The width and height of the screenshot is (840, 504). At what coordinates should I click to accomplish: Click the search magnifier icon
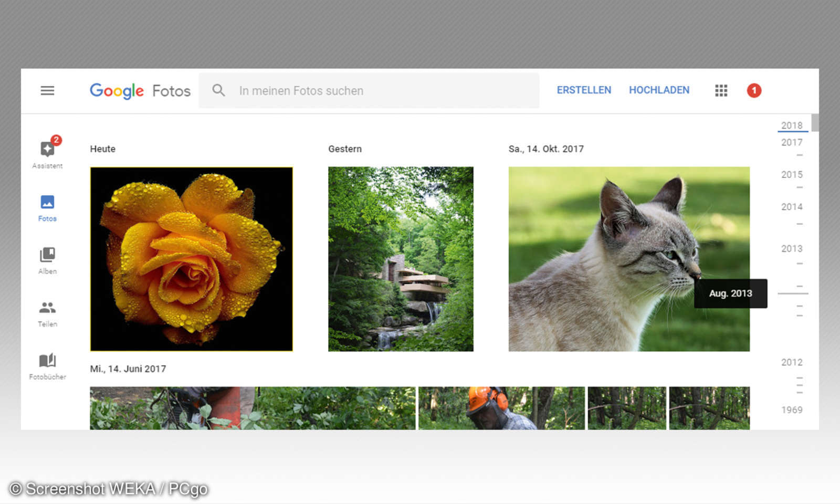point(218,90)
